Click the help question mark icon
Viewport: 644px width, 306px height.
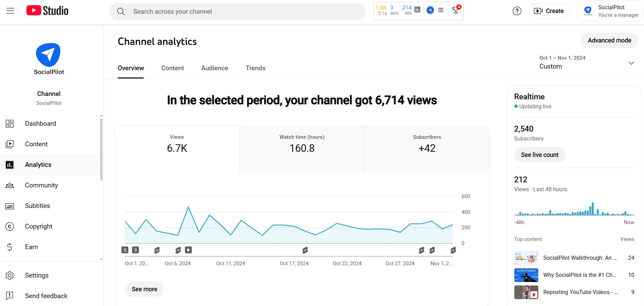click(517, 11)
